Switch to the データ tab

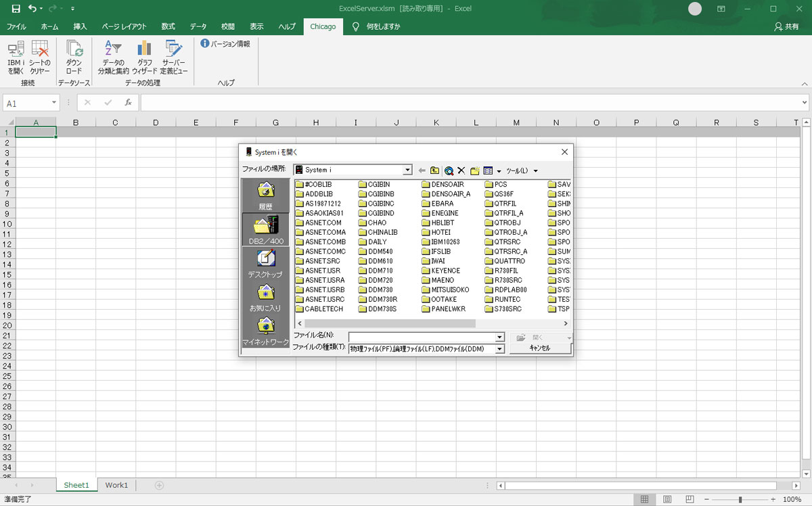coord(198,26)
